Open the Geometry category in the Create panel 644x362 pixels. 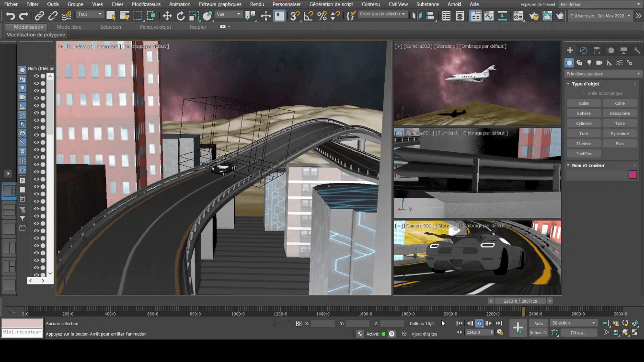[569, 63]
